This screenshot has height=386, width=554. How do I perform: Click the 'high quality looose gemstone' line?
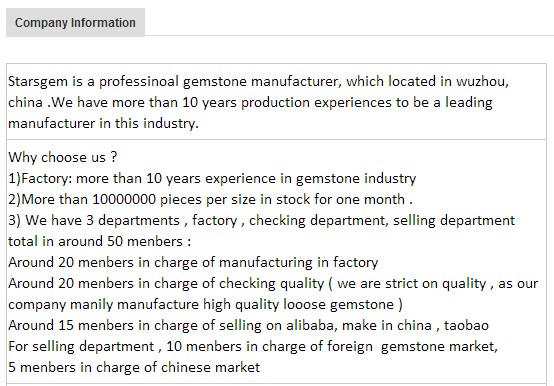(x=205, y=304)
